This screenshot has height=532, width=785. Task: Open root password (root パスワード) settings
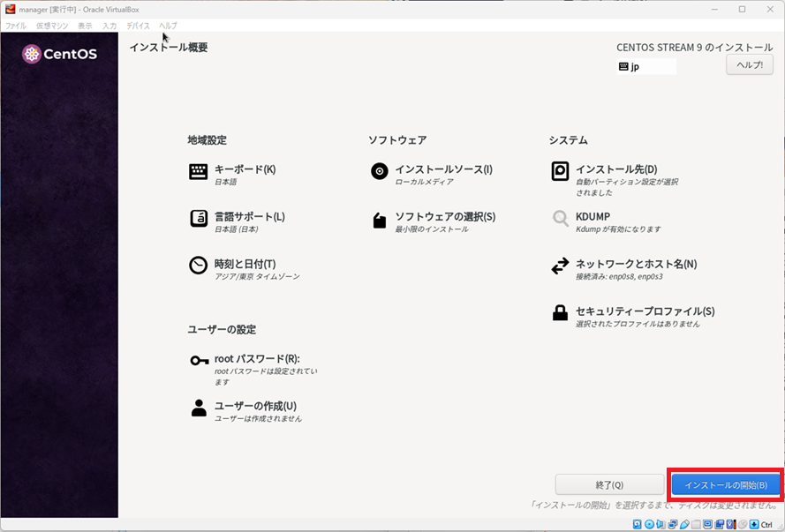tap(253, 369)
